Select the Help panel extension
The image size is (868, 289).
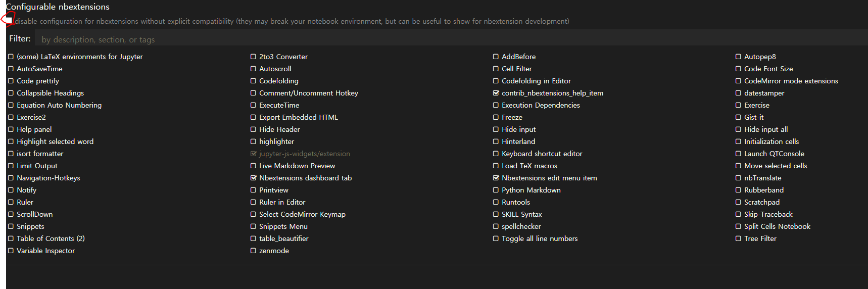click(34, 129)
